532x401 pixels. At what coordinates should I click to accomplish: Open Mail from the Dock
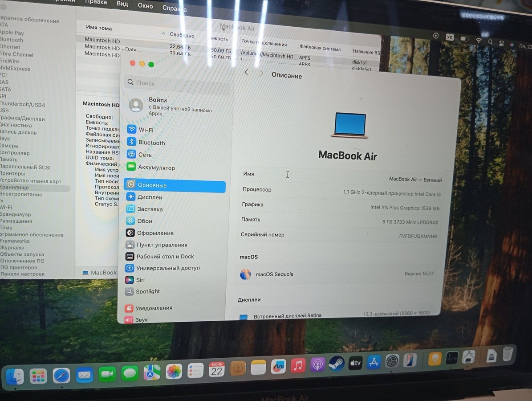tap(84, 375)
